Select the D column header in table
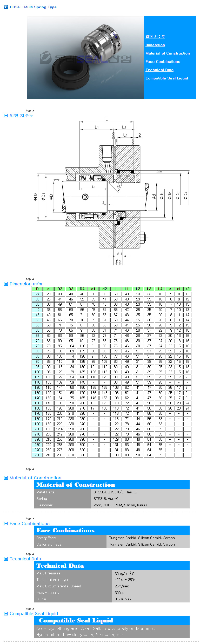 (x=37, y=289)
